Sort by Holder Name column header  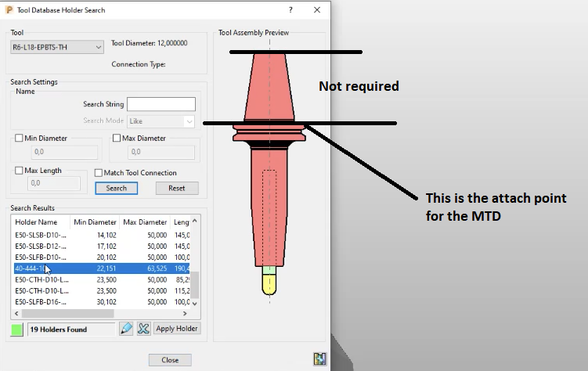[41, 222]
